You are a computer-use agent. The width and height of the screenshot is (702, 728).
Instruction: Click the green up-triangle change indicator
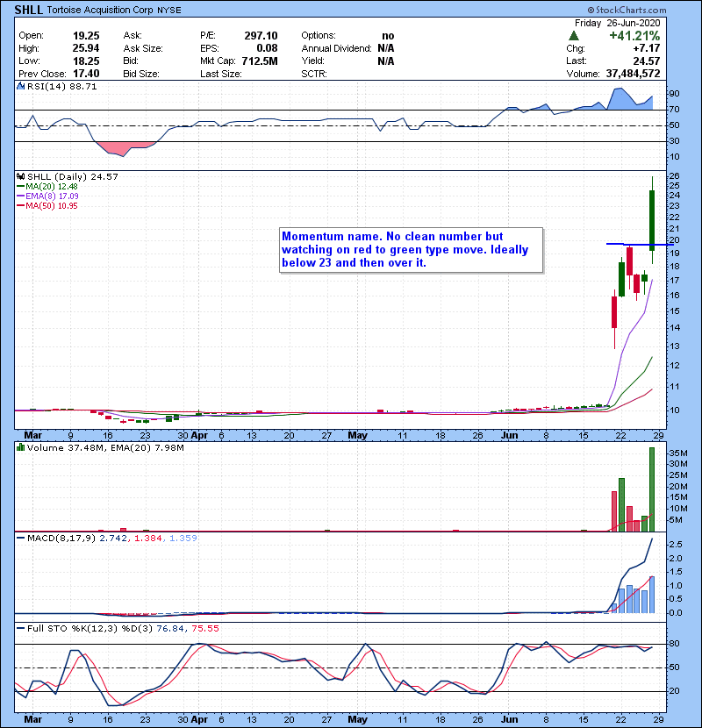point(574,36)
